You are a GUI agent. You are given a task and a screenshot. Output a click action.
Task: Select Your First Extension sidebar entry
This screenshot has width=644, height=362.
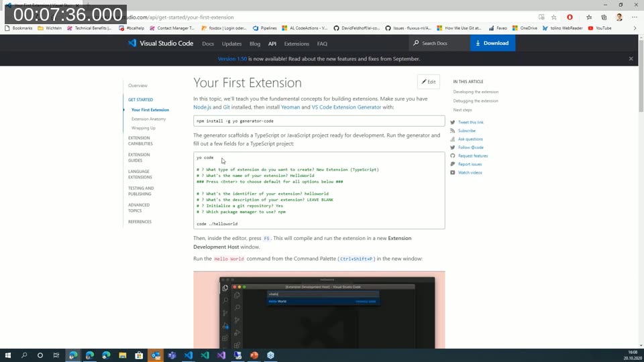point(150,110)
